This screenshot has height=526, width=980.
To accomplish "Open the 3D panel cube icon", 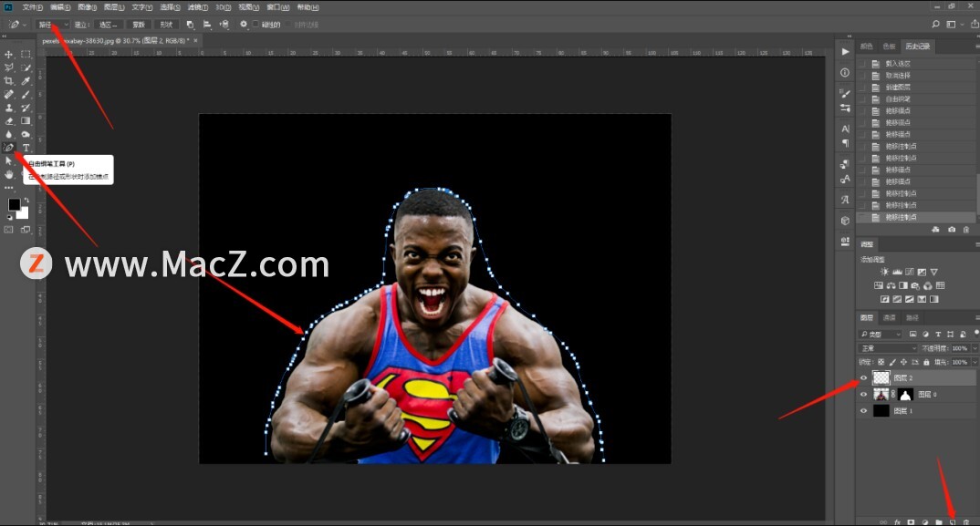I will coord(845,221).
